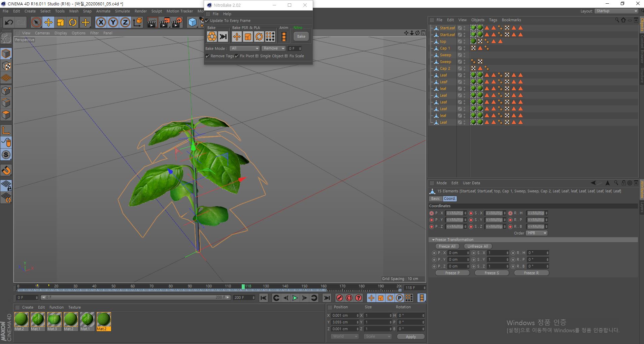Open the Sculpt menu
This screenshot has width=644, height=344.
[x=157, y=11]
